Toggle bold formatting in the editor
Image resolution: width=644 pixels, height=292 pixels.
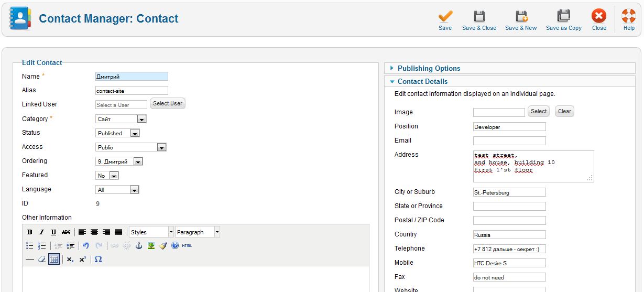(x=29, y=232)
